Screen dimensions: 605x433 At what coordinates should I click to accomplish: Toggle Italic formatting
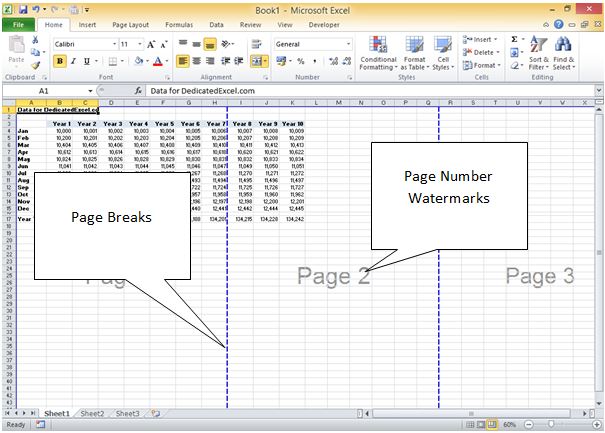tap(73, 61)
